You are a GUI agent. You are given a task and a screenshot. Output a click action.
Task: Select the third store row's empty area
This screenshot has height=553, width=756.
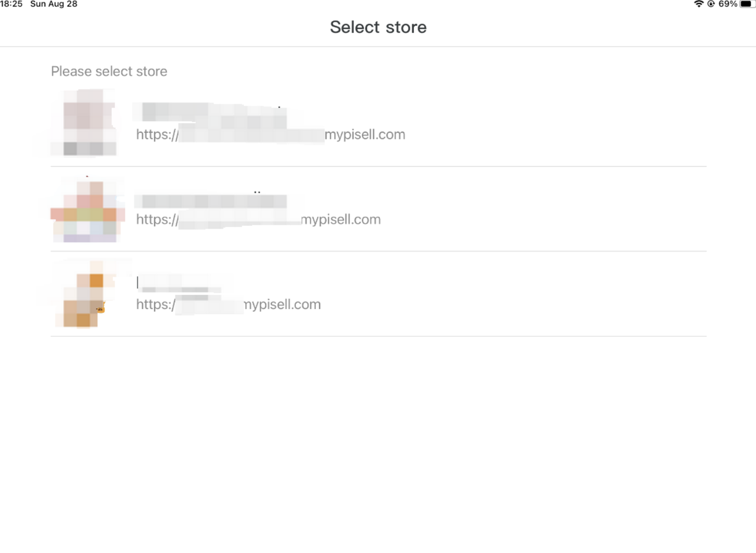pyautogui.click(x=514, y=294)
